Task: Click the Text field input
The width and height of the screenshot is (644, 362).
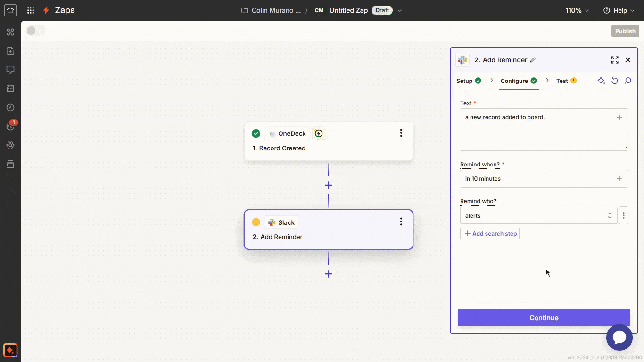Action: 544,130
